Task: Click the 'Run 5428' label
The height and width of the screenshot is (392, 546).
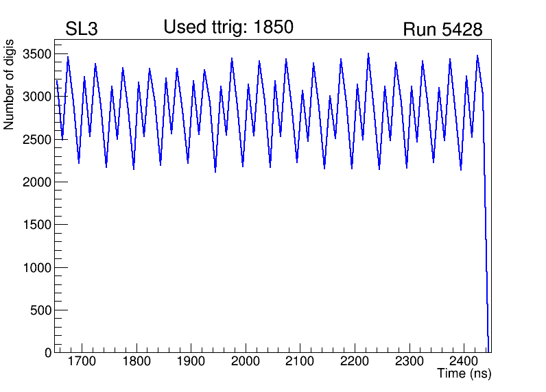Action: pos(442,30)
